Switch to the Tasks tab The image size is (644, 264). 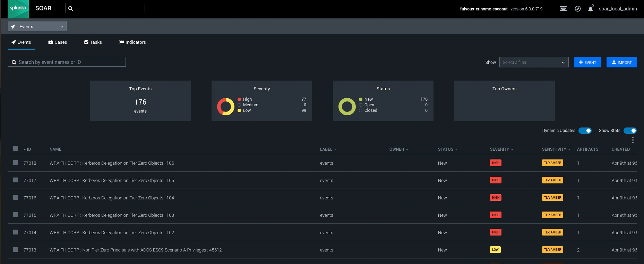[x=93, y=42]
